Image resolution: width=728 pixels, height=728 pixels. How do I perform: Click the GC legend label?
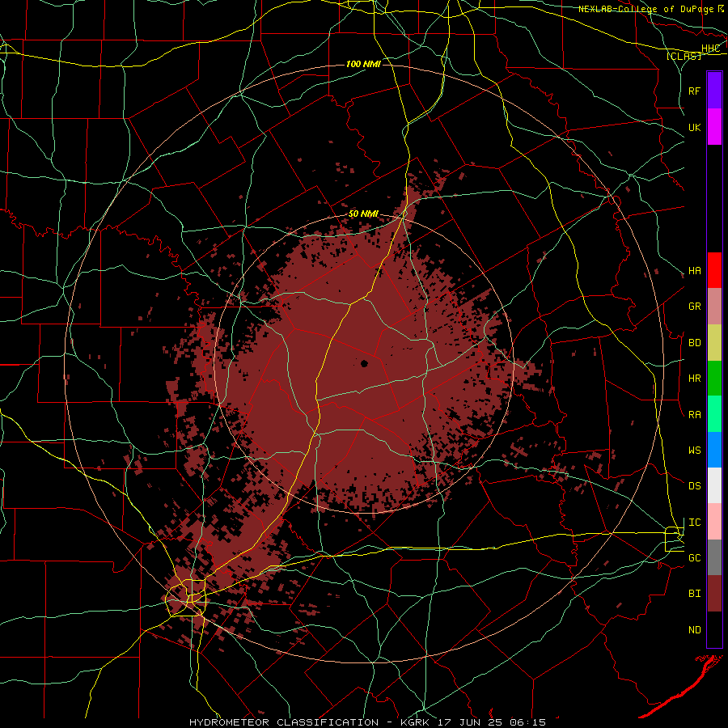pyautogui.click(x=694, y=558)
